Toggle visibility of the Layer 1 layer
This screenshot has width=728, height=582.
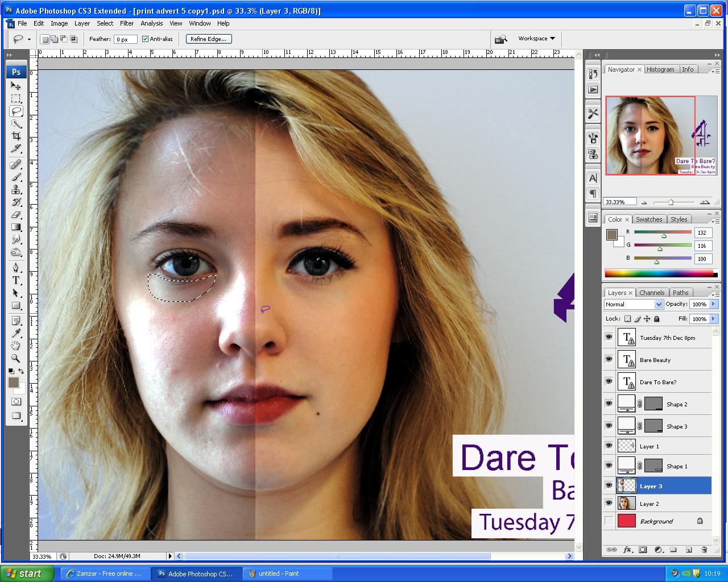click(x=609, y=446)
